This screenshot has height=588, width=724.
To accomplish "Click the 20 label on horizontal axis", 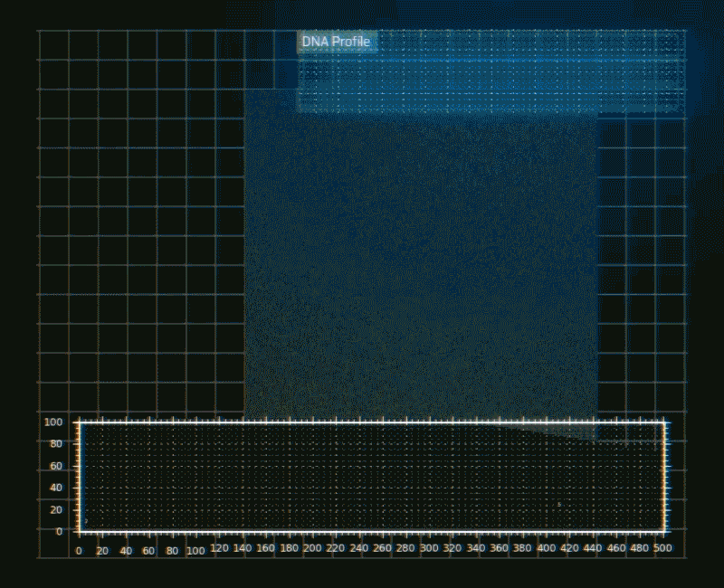I will [x=102, y=551].
